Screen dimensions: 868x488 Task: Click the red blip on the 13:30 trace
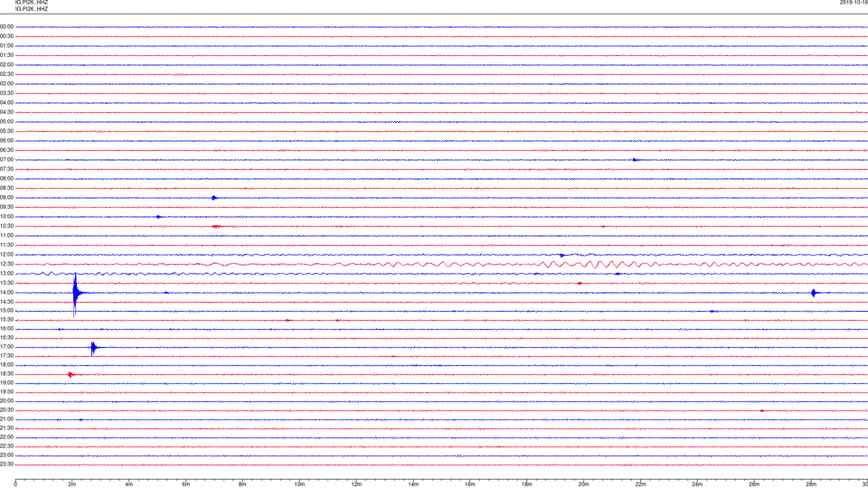580,283
